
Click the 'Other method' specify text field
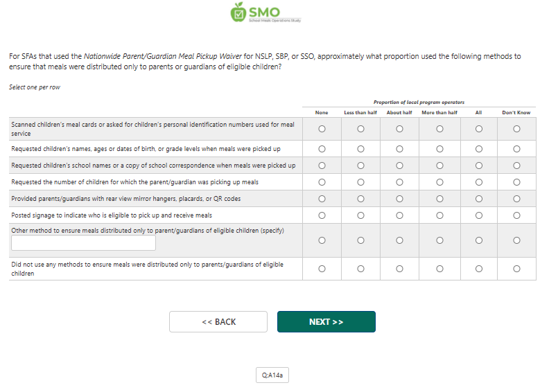coord(84,243)
